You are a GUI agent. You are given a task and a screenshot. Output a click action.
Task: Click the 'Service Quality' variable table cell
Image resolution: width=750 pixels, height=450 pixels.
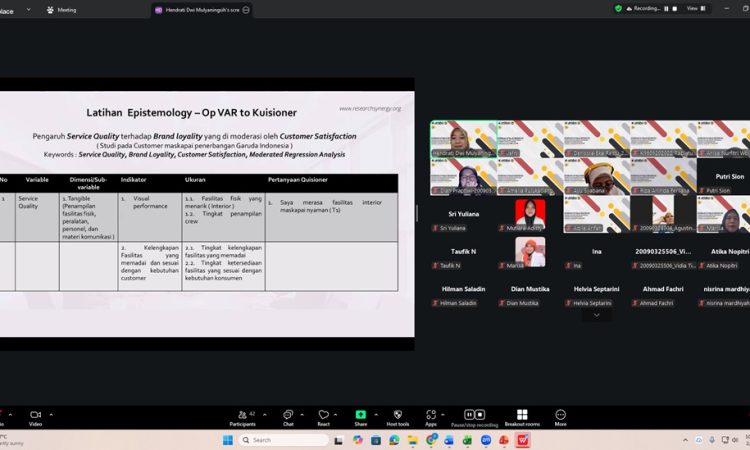[x=37, y=217]
